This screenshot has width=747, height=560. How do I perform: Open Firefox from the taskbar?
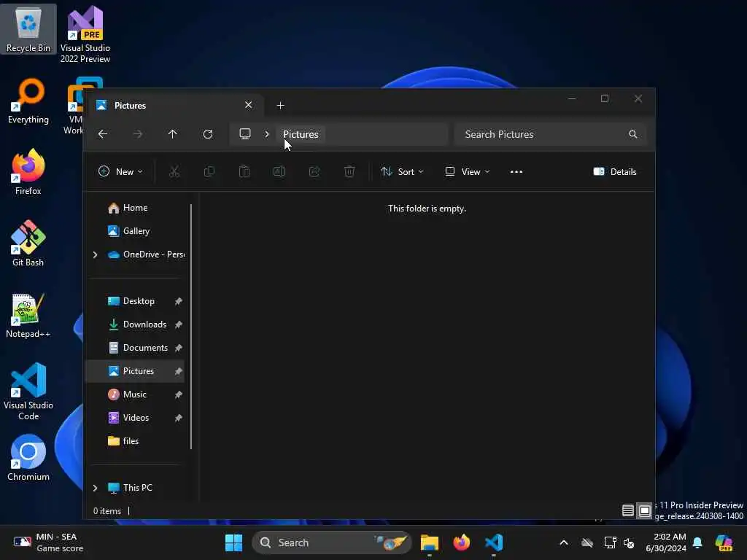pyautogui.click(x=461, y=542)
